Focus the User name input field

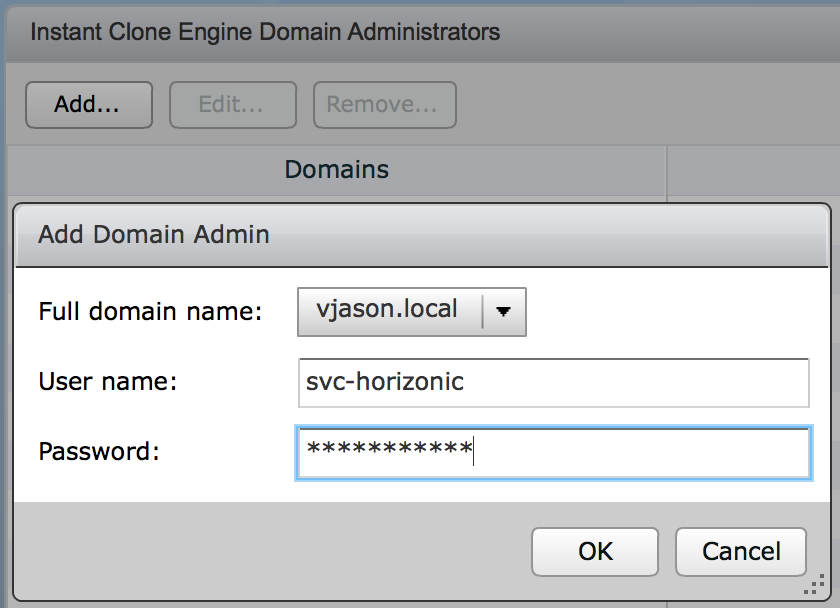(553, 382)
